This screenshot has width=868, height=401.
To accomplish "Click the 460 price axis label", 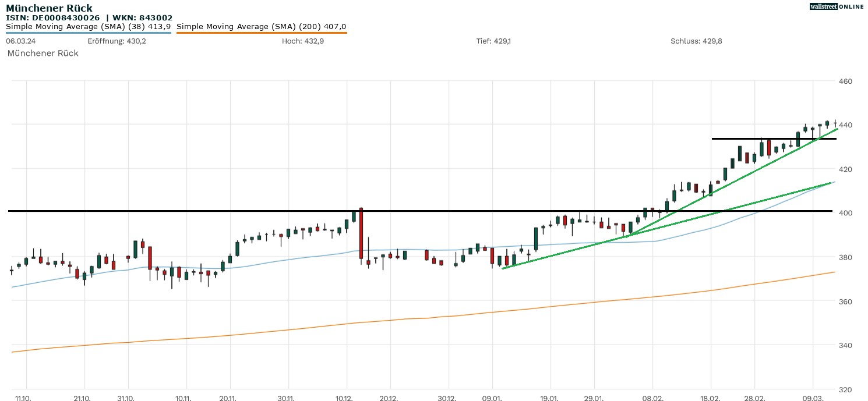I will [846, 81].
